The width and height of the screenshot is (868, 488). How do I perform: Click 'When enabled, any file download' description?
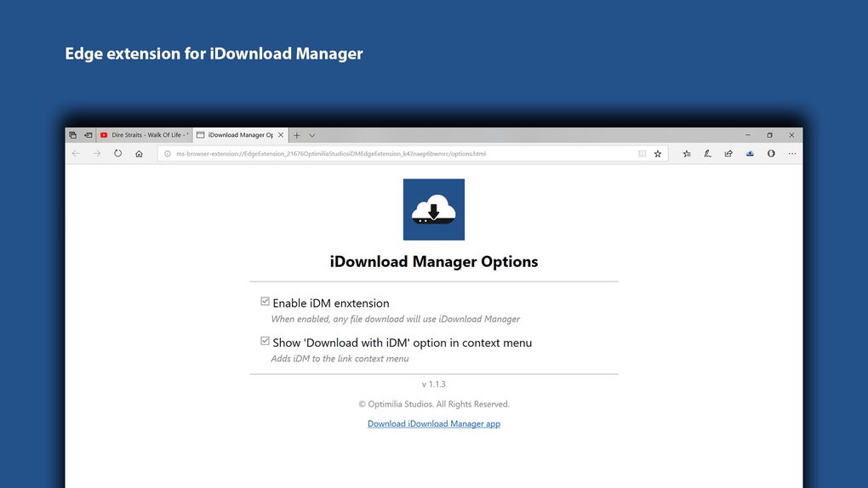(395, 320)
